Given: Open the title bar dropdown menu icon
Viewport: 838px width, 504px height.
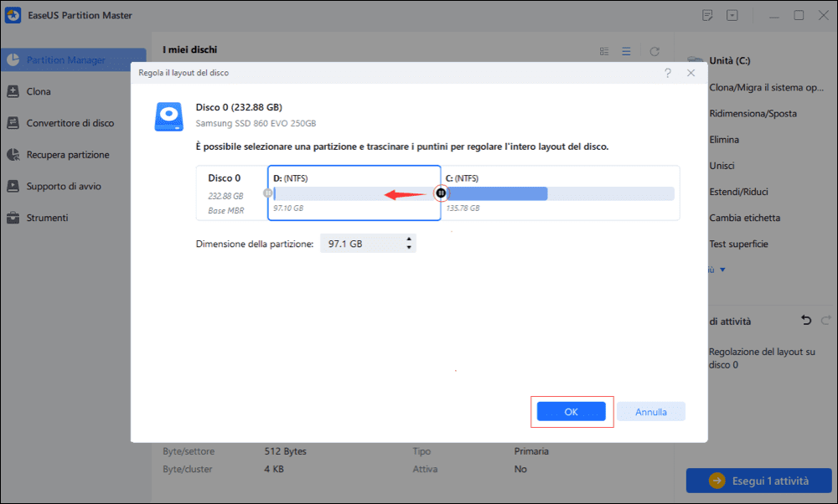Looking at the screenshot, I should pos(732,15).
